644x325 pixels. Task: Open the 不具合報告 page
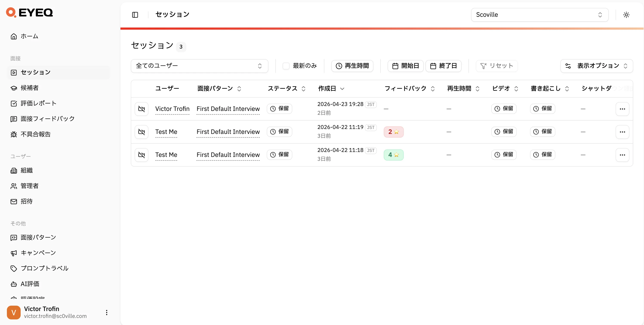click(x=36, y=134)
